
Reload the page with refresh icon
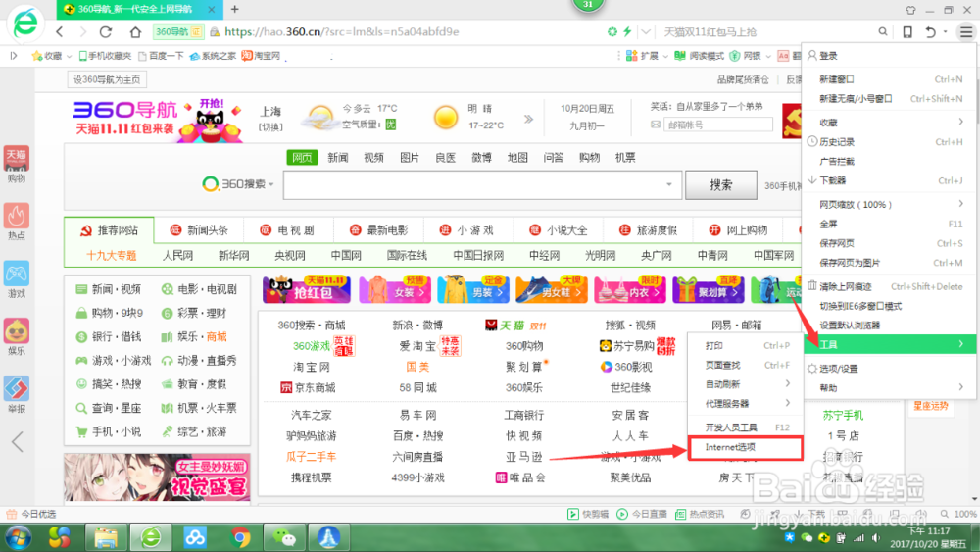[106, 32]
